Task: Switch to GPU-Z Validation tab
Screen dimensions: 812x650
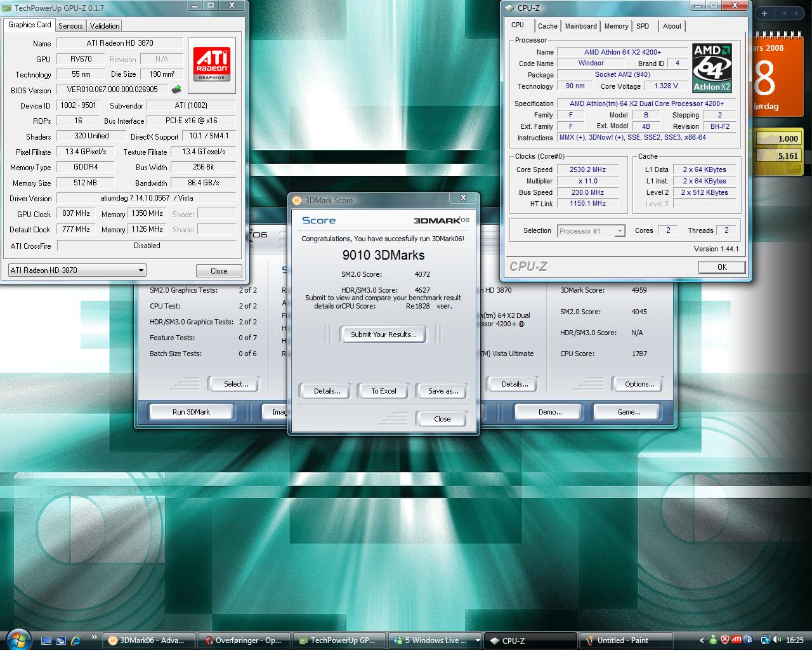Action: coord(104,26)
